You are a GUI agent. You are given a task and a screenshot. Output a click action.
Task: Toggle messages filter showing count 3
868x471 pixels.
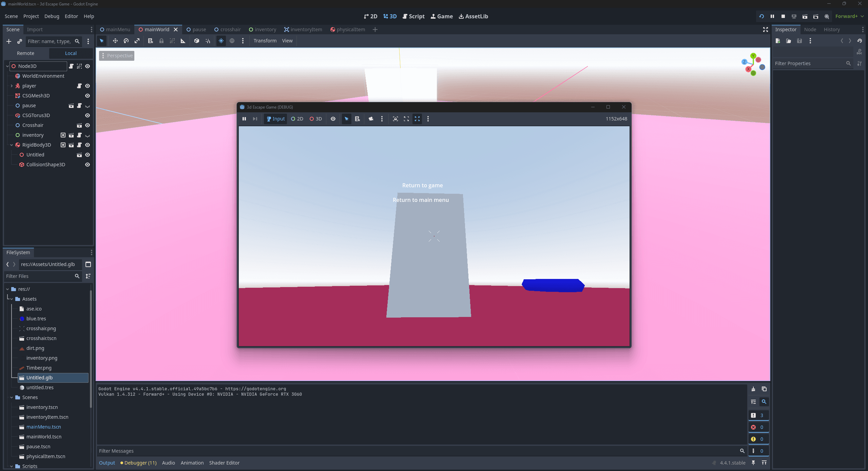click(758, 415)
